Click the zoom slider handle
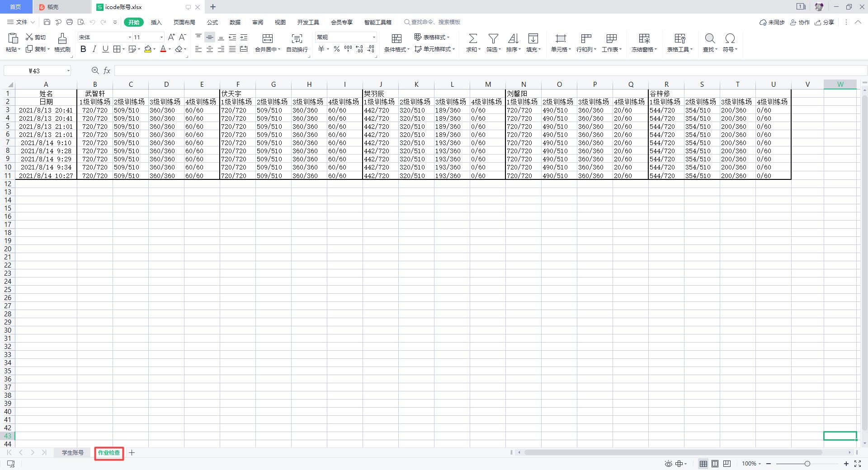The width and height of the screenshot is (868, 470). pyautogui.click(x=807, y=464)
